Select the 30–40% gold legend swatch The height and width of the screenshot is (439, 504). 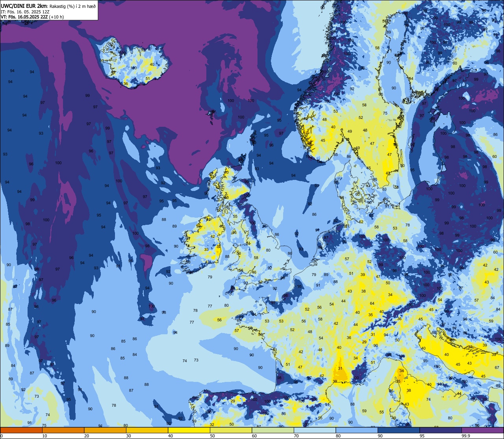point(147,430)
